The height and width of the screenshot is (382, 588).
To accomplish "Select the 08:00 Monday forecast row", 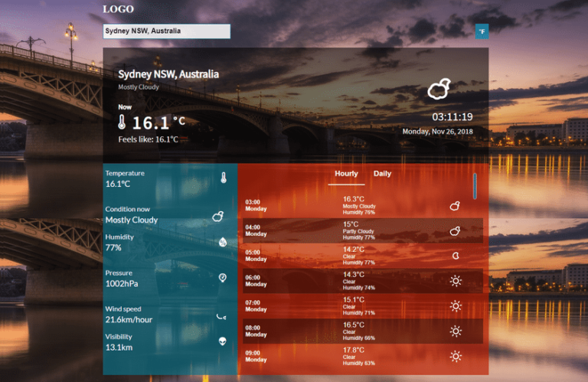I will (363, 331).
